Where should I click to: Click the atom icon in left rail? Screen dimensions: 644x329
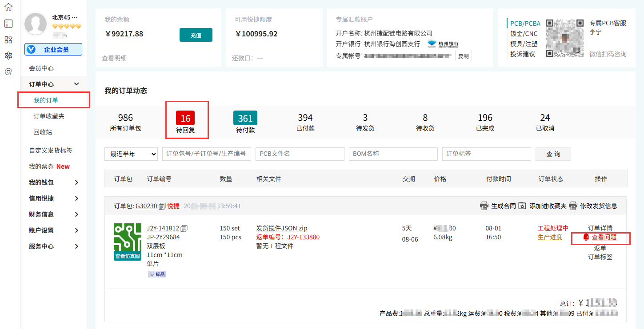point(8,55)
